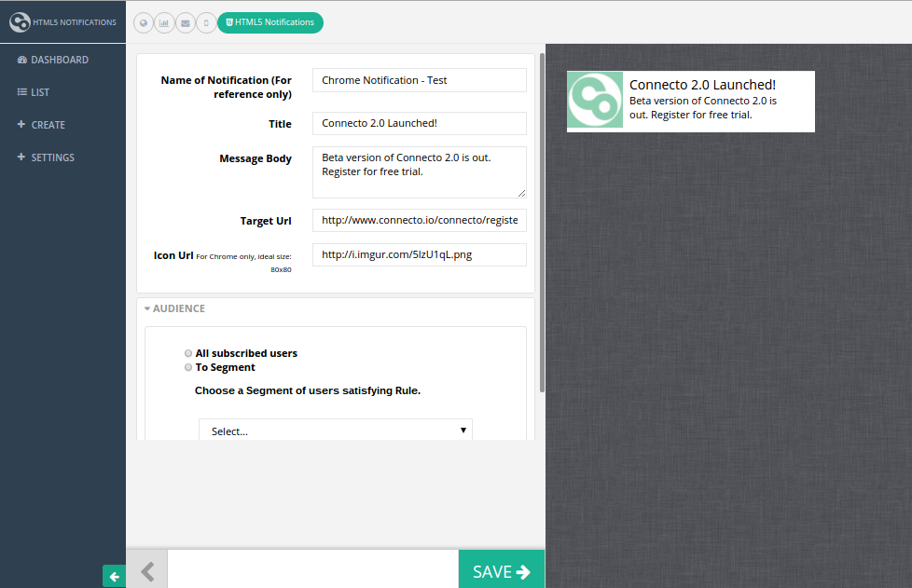Collapse sidebar with green left arrow button
The image size is (912, 588).
pyautogui.click(x=114, y=576)
